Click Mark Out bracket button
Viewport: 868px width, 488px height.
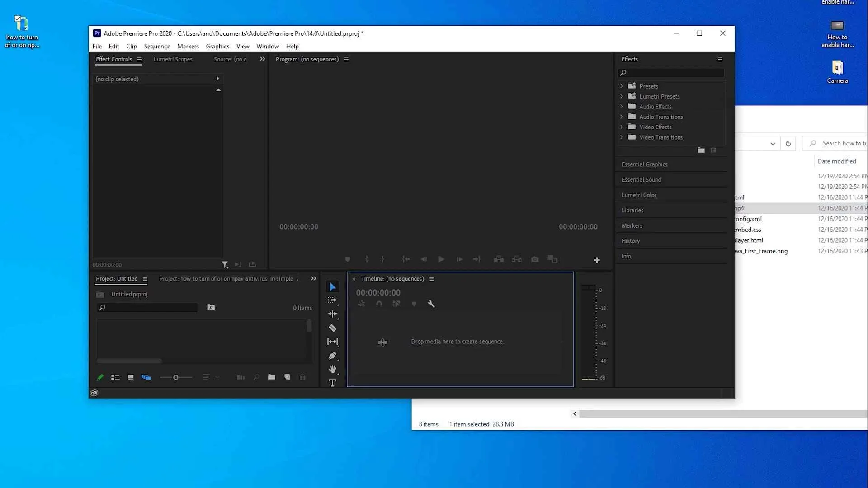tap(383, 259)
